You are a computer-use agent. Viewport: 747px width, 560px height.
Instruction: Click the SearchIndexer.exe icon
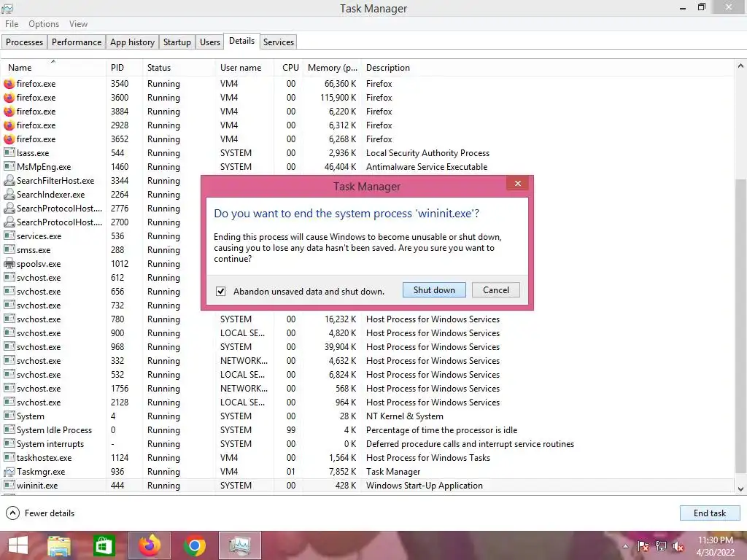point(9,194)
